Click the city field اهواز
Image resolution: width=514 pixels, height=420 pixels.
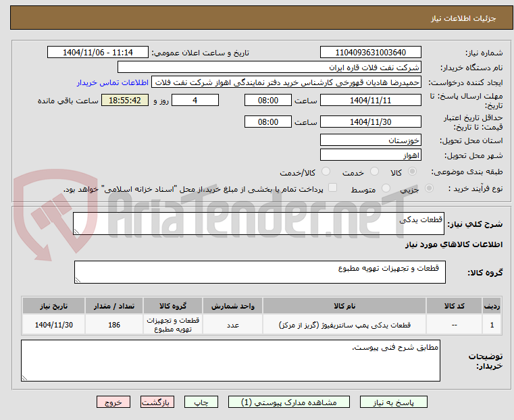tap(370, 155)
